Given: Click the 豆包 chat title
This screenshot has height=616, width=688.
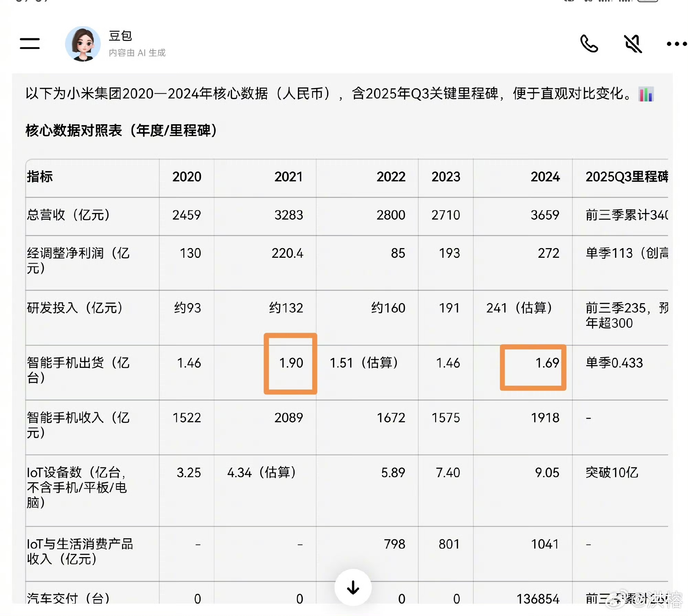Looking at the screenshot, I should pos(120,36).
